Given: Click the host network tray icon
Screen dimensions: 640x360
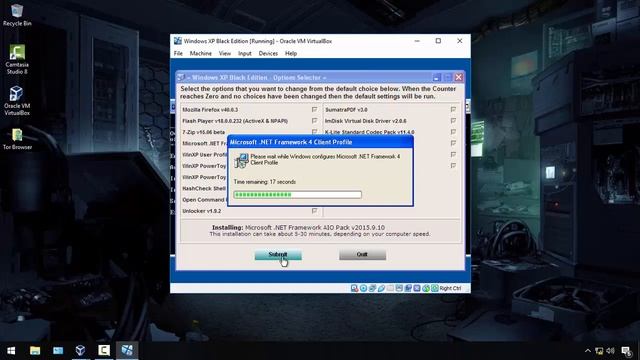Looking at the screenshot, I should (x=599, y=351).
